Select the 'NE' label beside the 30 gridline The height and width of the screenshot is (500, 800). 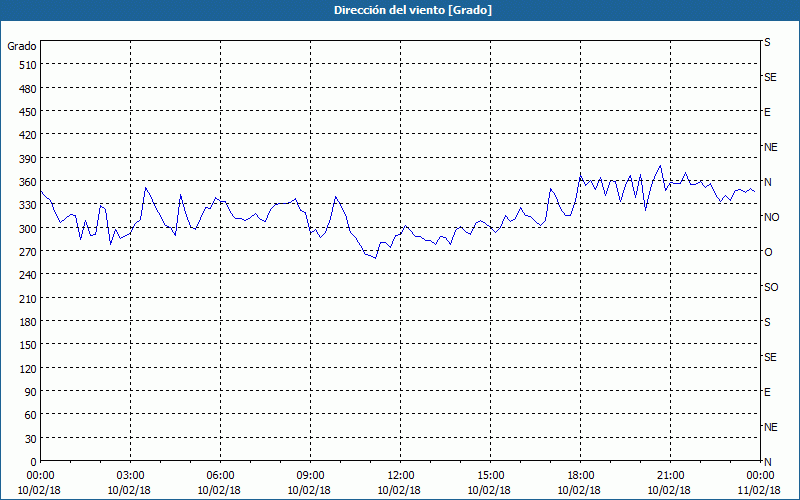[770, 427]
